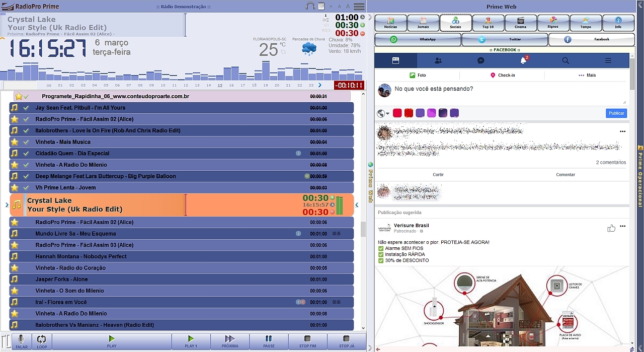Click the red minus beside 00:30
This screenshot has width=644, height=352.
(x=362, y=33)
